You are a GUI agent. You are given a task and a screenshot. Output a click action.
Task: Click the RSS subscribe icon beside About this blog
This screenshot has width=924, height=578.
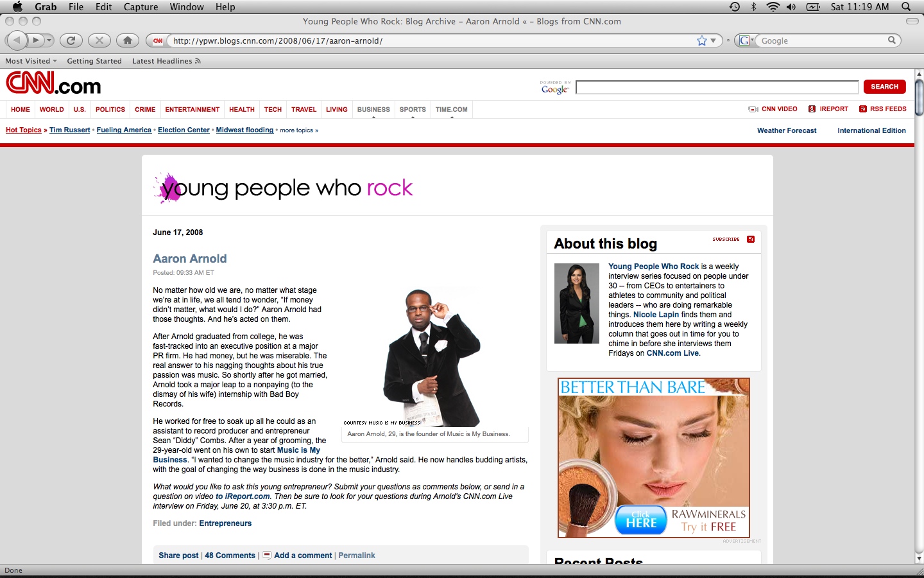click(750, 240)
